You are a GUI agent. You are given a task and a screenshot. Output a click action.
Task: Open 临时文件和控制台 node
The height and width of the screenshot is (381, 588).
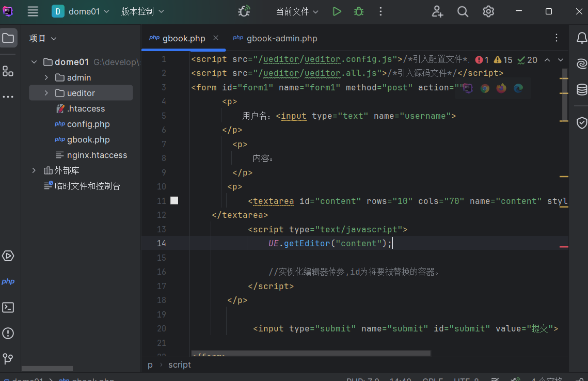point(82,186)
